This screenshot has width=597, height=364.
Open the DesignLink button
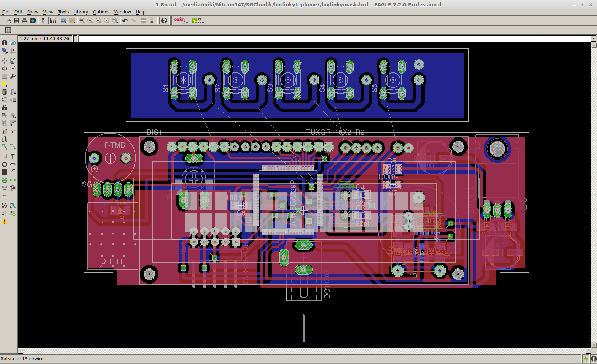(x=181, y=21)
